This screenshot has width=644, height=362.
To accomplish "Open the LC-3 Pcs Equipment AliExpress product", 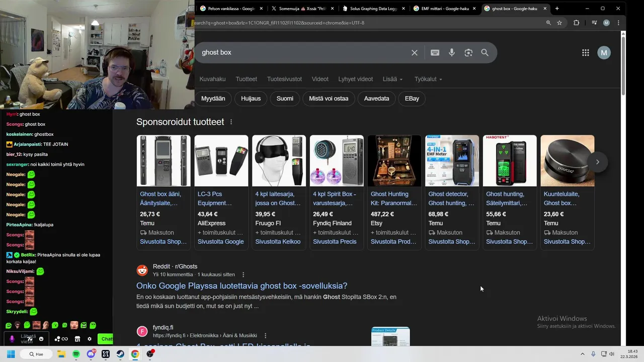I will tap(221, 192).
